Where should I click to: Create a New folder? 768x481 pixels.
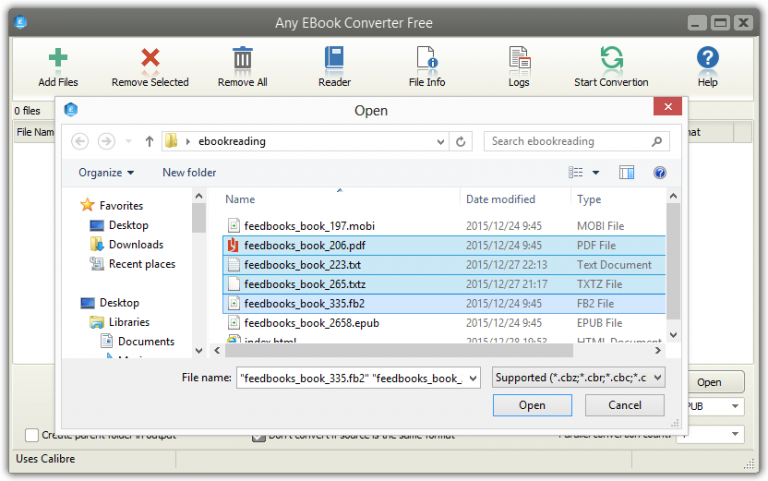(x=189, y=172)
